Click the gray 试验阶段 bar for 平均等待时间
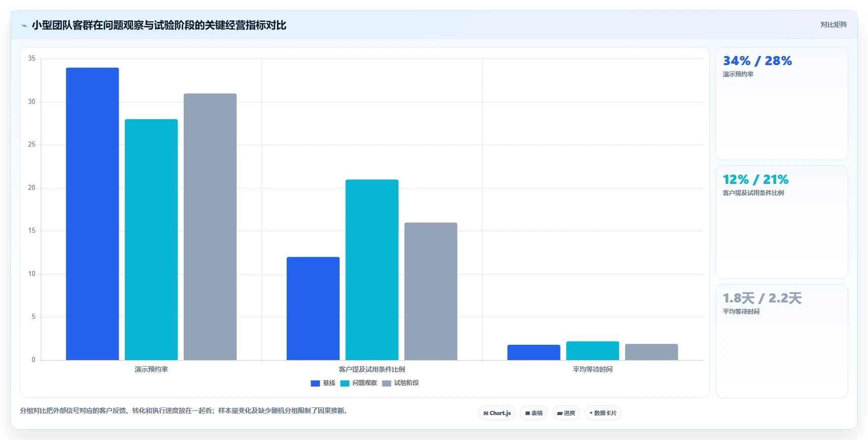Image resolution: width=868 pixels, height=440 pixels. click(x=652, y=352)
